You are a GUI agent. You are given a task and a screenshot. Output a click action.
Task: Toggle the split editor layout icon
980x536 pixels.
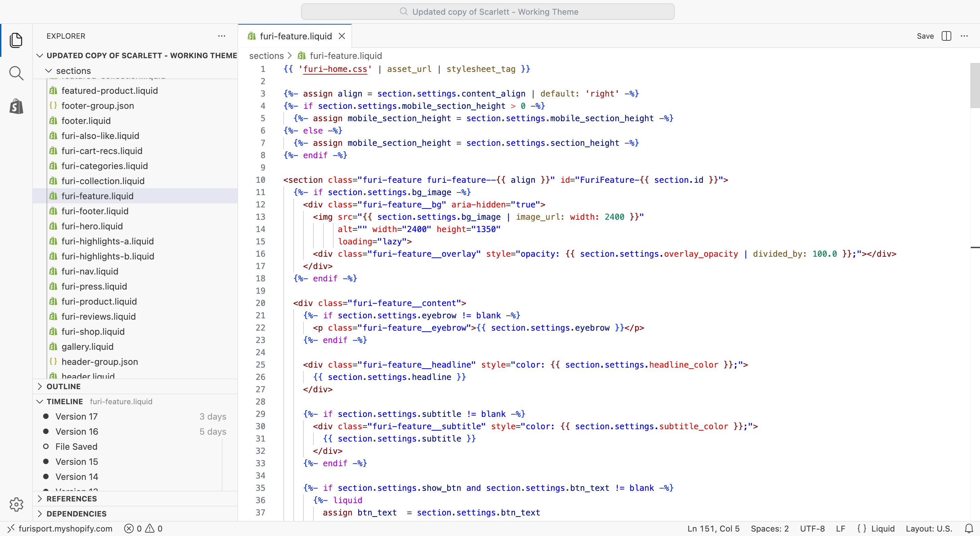(946, 36)
